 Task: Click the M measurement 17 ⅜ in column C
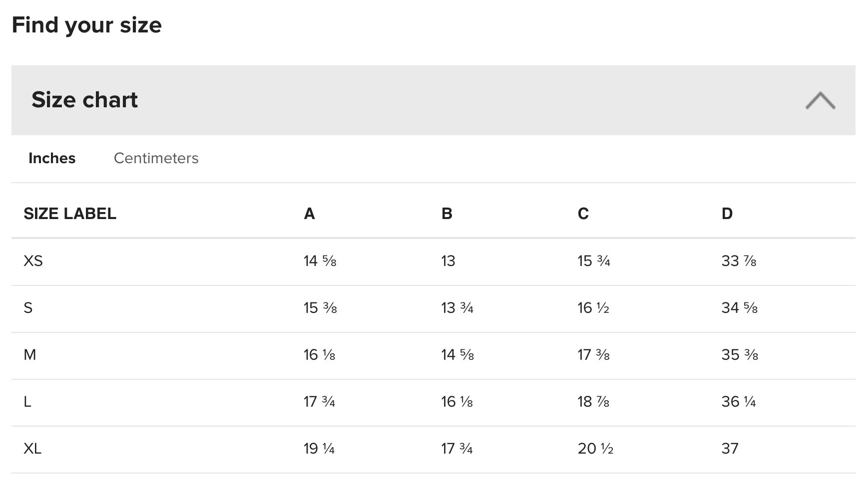coord(593,355)
